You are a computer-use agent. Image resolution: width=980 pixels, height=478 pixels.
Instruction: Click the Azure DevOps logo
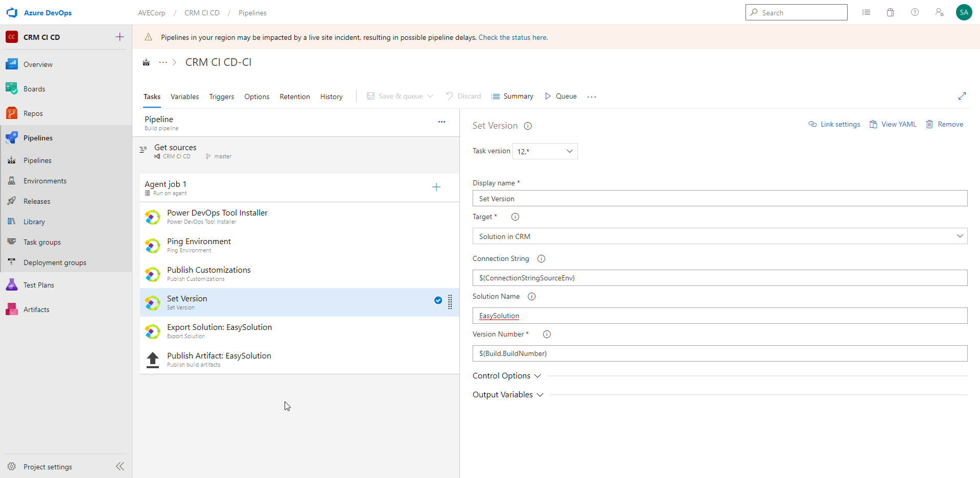(12, 13)
